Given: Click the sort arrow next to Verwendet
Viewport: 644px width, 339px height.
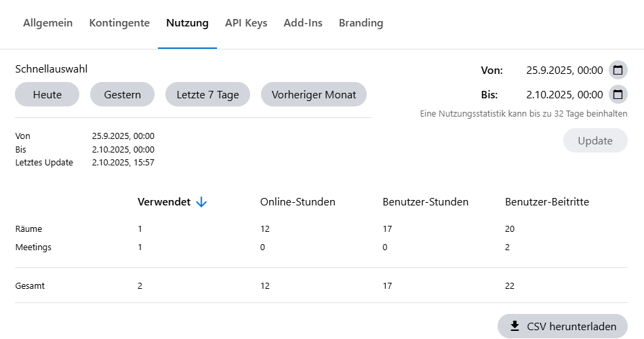Looking at the screenshot, I should [x=201, y=202].
